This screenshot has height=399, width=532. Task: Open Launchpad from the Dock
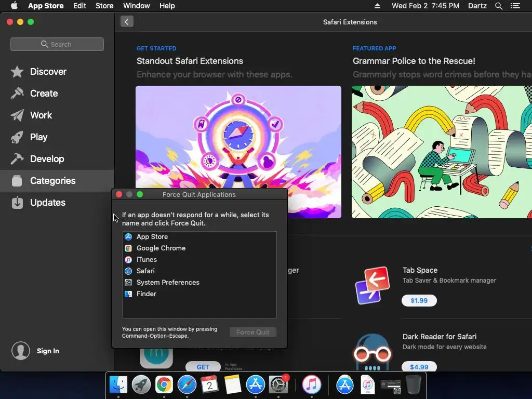(x=141, y=385)
